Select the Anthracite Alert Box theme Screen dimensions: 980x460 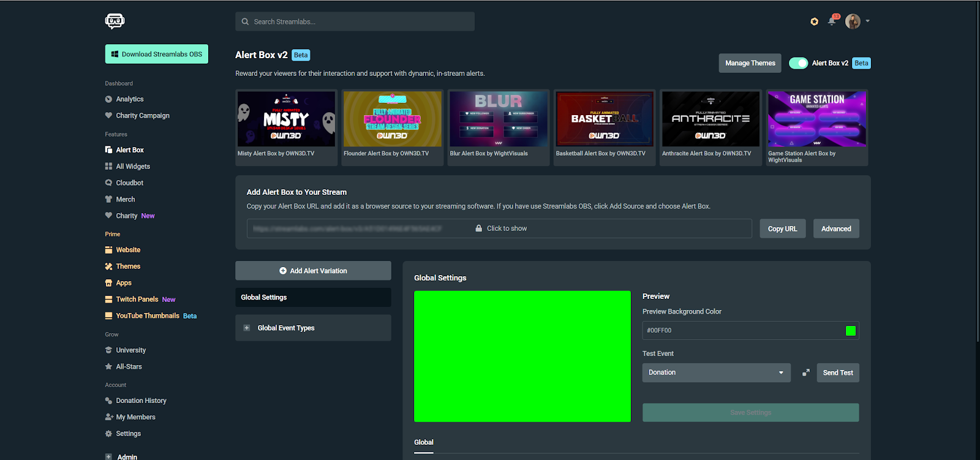click(x=710, y=127)
